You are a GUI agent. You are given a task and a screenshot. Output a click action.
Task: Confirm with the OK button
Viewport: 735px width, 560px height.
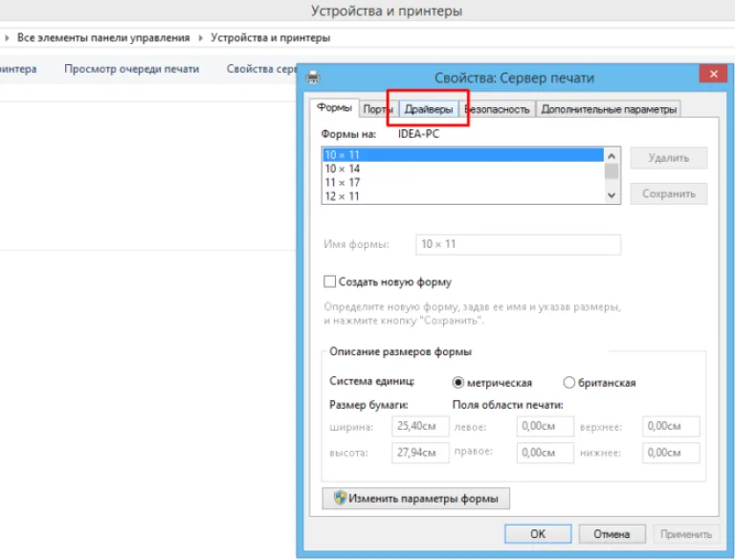(x=538, y=534)
